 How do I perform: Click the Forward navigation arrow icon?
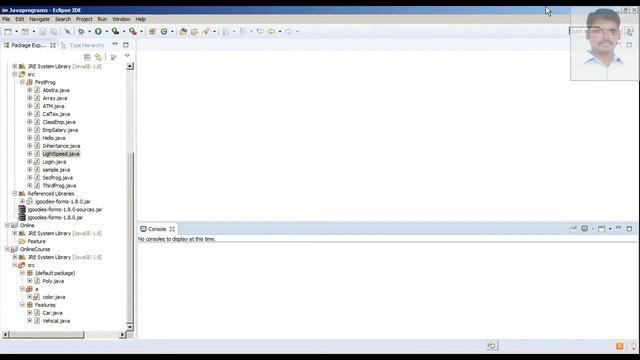289,31
